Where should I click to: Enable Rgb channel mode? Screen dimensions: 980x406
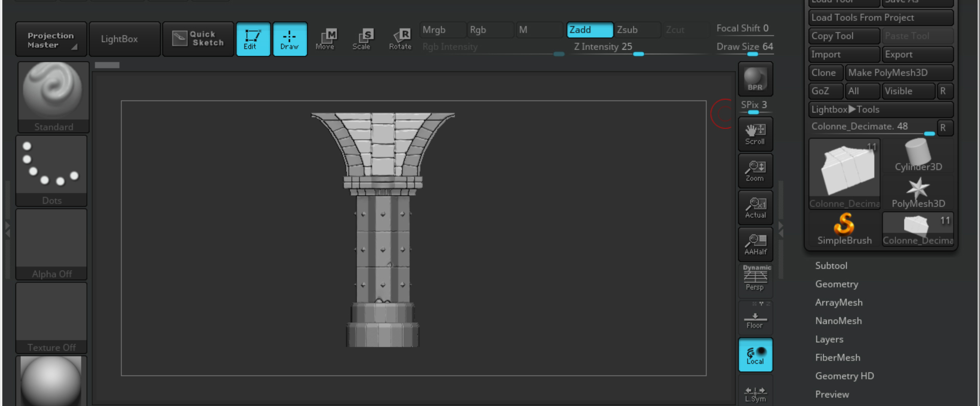click(491, 30)
